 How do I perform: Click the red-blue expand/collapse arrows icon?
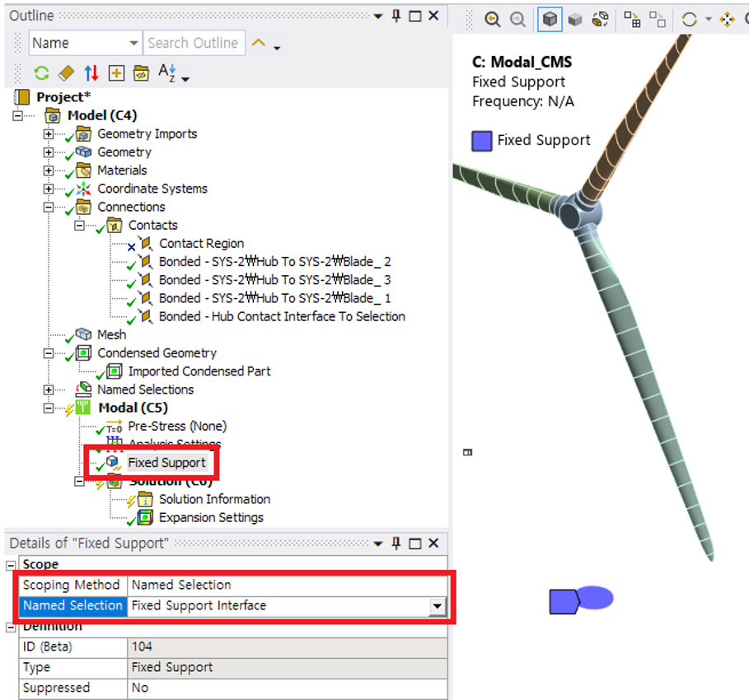[x=91, y=73]
